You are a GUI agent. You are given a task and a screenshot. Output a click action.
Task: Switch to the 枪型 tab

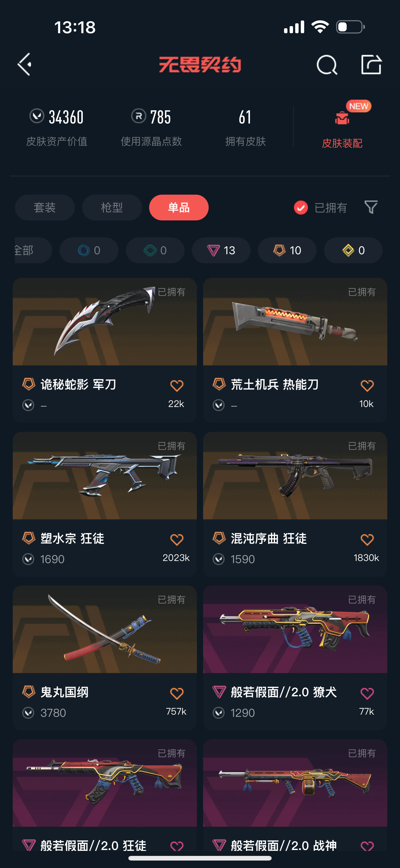[x=112, y=208]
